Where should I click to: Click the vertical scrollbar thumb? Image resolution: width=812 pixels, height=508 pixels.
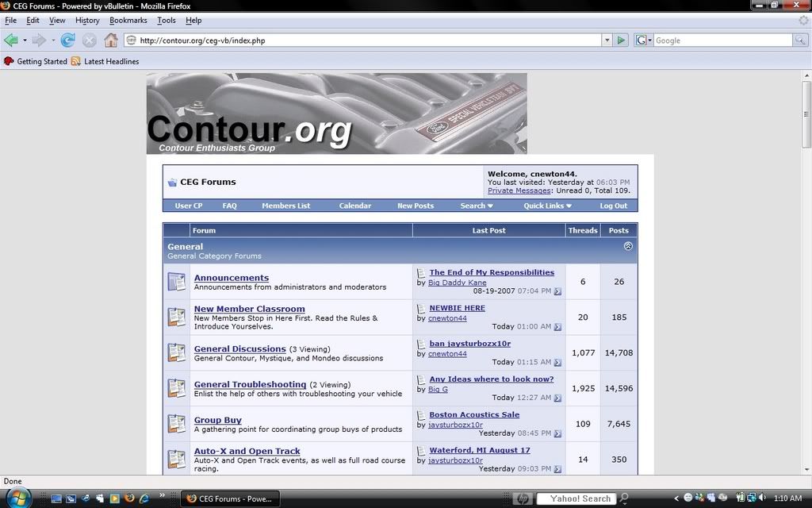click(x=806, y=114)
